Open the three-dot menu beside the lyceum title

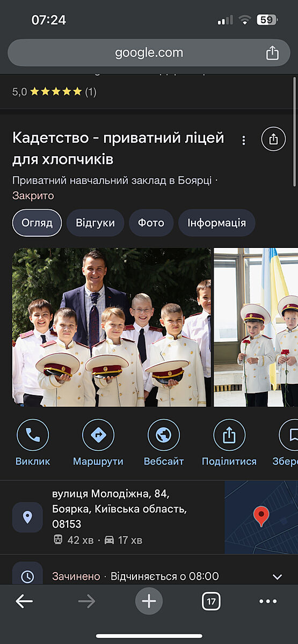click(244, 140)
